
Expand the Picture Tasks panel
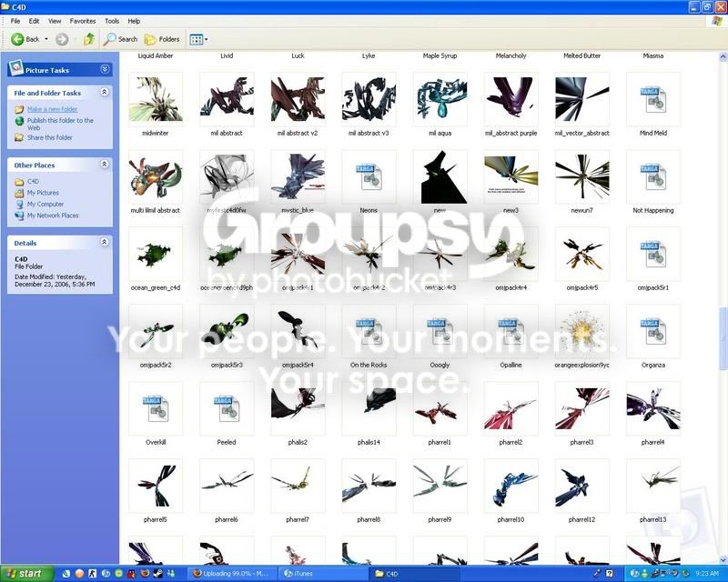[105, 70]
